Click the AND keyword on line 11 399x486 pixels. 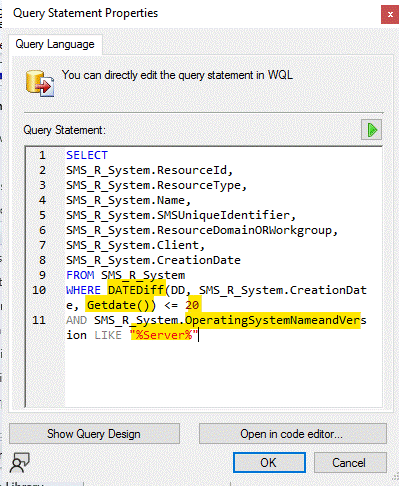coord(76,320)
